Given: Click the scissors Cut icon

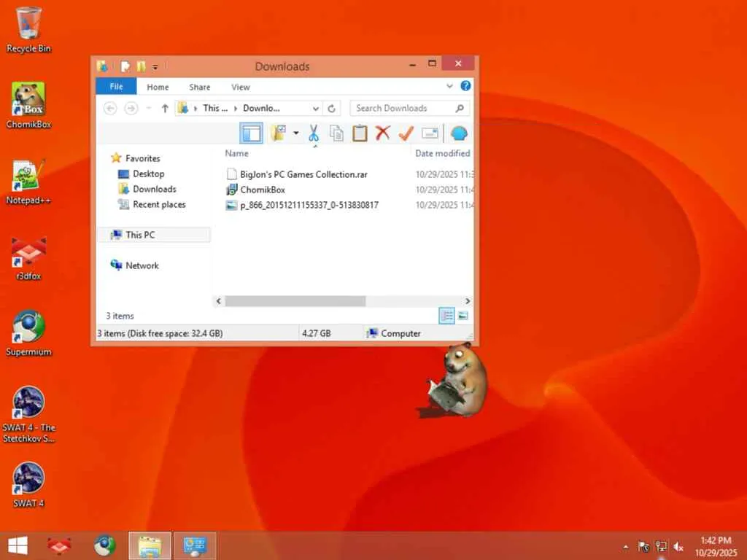Looking at the screenshot, I should [313, 133].
